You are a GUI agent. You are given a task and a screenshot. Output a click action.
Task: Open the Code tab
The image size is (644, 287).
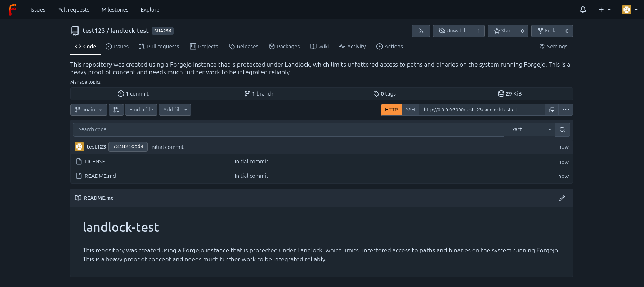click(x=85, y=47)
